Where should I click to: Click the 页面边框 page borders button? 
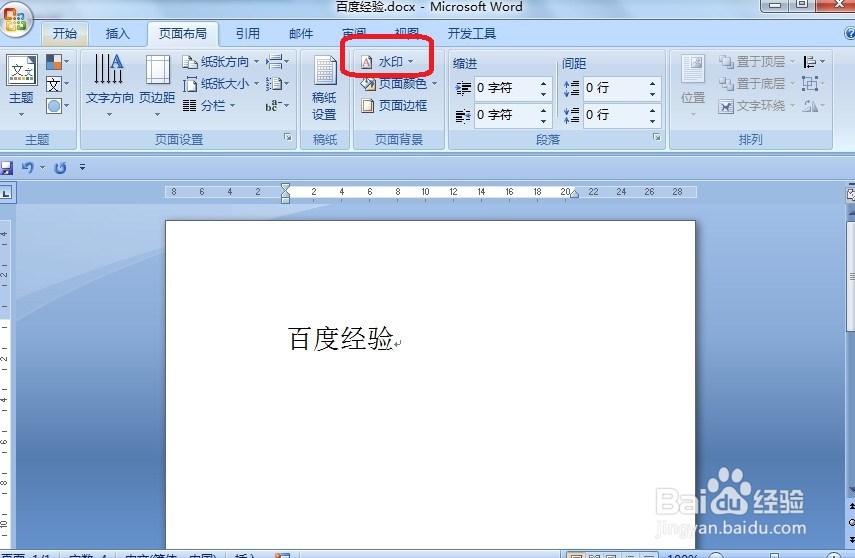coord(395,106)
